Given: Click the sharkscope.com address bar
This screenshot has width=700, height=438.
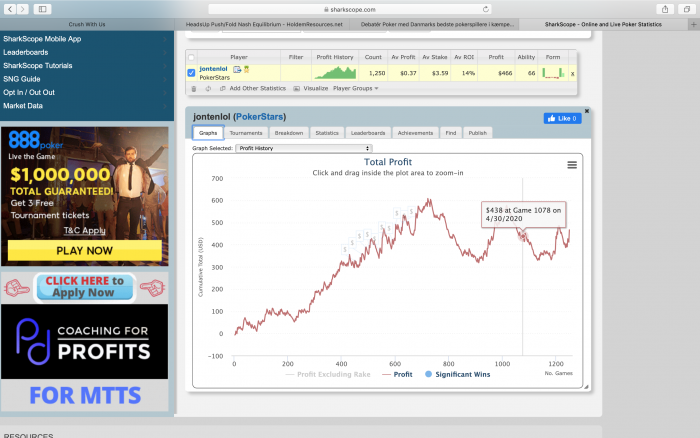Looking at the screenshot, I should 350,9.
